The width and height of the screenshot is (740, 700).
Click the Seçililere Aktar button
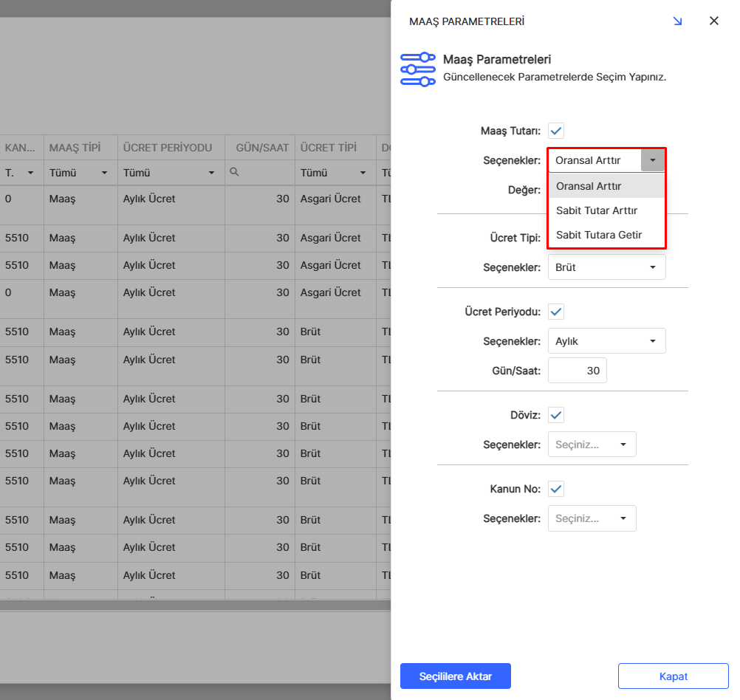click(x=455, y=676)
